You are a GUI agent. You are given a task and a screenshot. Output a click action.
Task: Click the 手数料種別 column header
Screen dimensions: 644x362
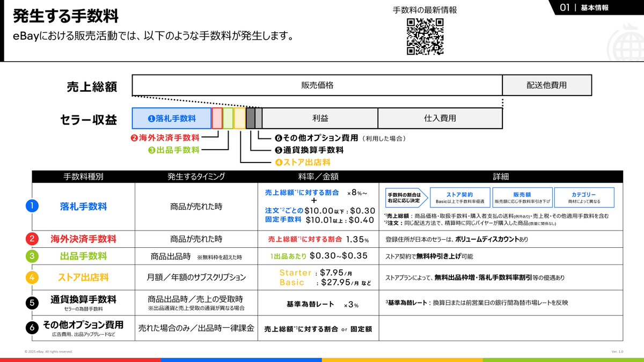coord(83,176)
